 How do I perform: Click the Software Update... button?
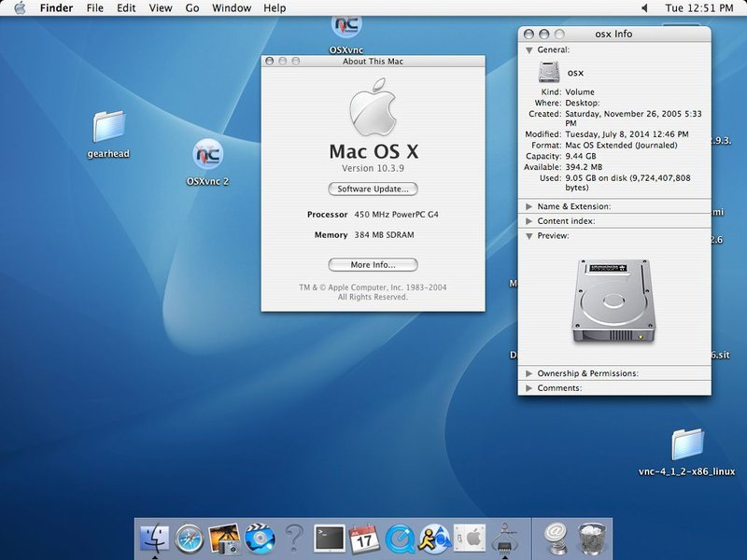click(373, 189)
